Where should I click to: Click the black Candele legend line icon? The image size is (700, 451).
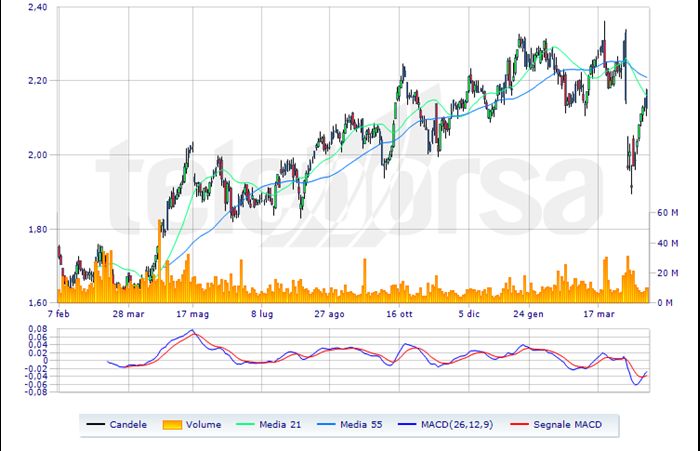coord(97,425)
